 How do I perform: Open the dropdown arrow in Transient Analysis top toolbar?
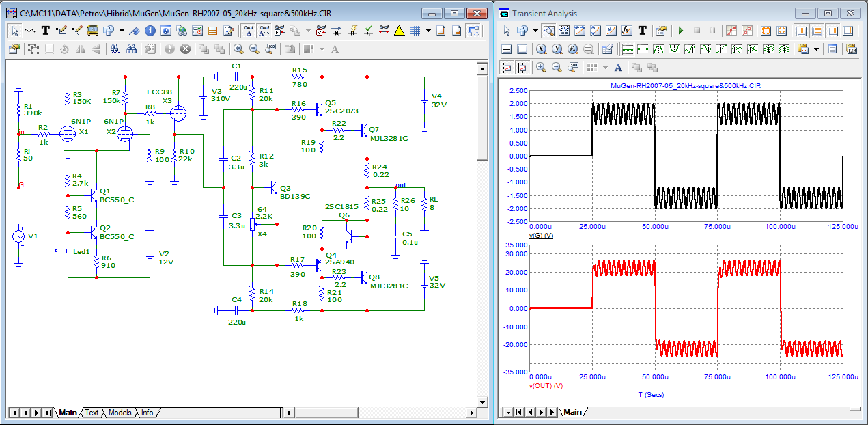click(x=536, y=30)
